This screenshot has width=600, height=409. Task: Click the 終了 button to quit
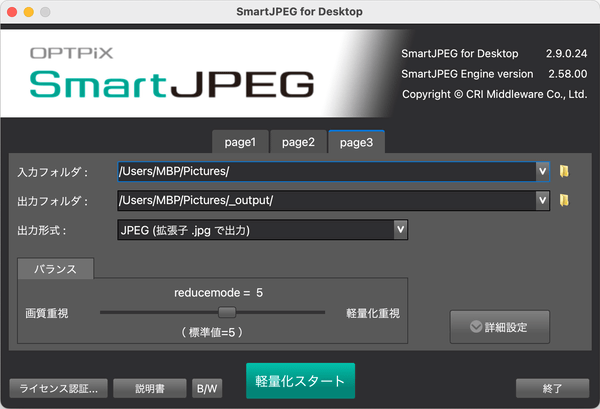(x=552, y=388)
